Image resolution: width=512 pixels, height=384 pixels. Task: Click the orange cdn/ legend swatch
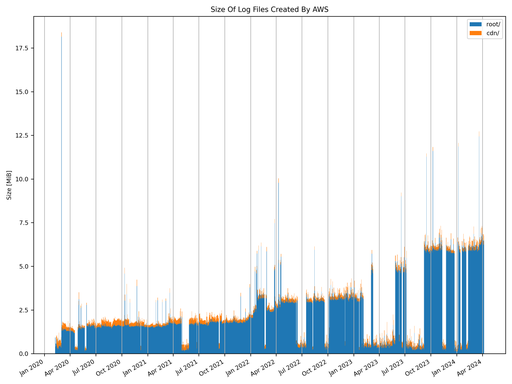[x=475, y=33]
